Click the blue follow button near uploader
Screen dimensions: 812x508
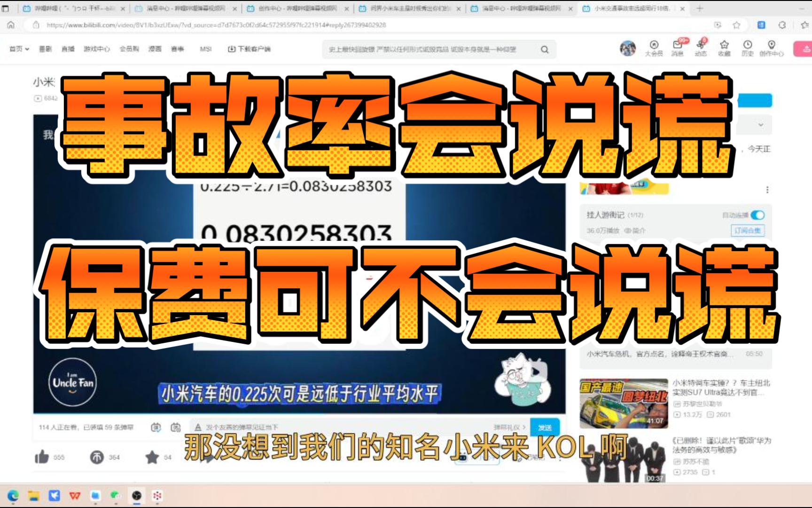(755, 100)
